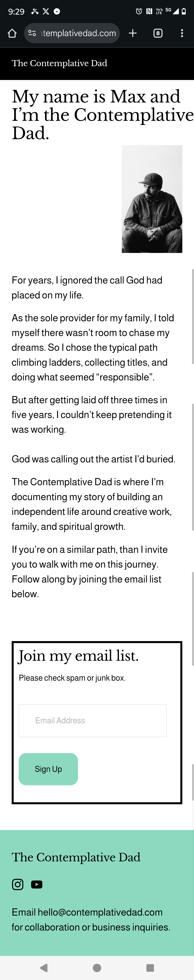194x980 pixels.
Task: Tap the alarm icon in status bar
Action: tap(139, 11)
